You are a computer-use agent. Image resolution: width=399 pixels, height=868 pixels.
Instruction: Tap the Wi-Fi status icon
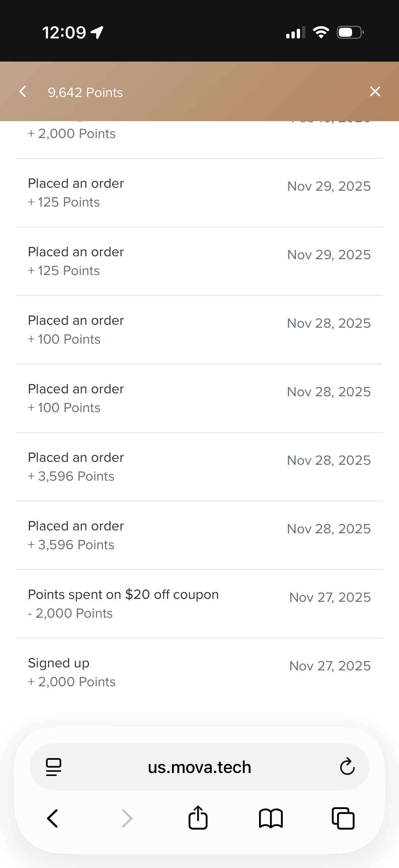321,32
